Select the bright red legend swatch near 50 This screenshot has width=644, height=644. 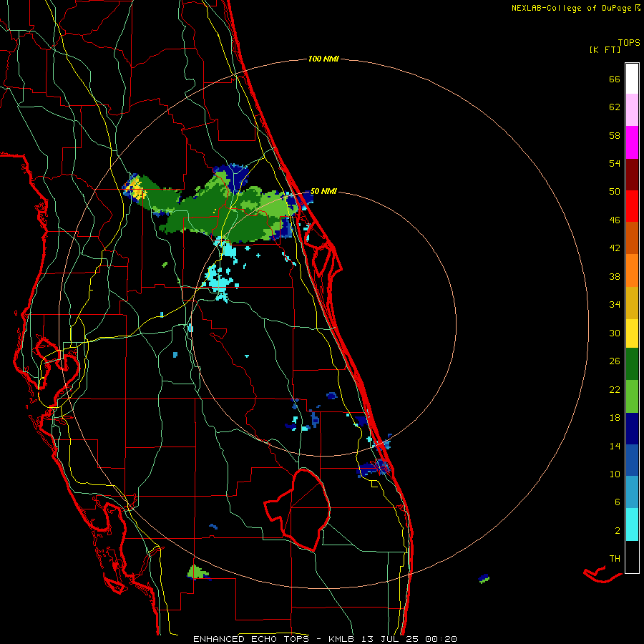click(x=632, y=206)
